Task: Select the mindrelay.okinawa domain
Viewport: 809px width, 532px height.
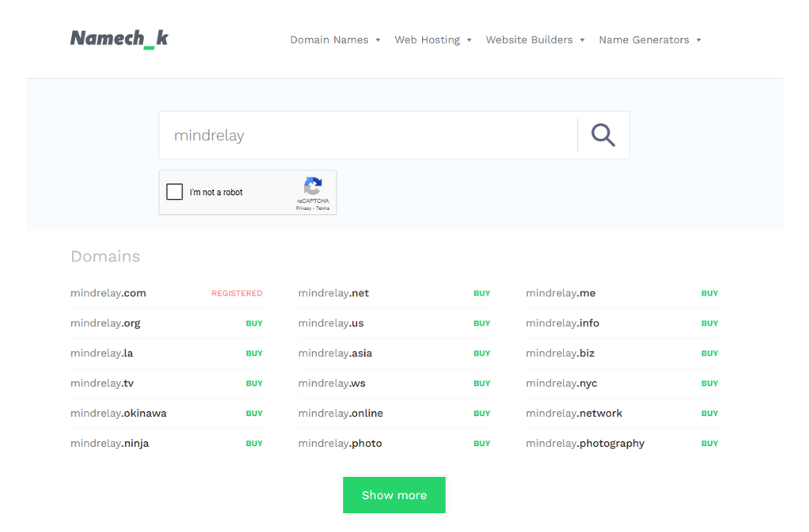Action: pyautogui.click(x=119, y=414)
